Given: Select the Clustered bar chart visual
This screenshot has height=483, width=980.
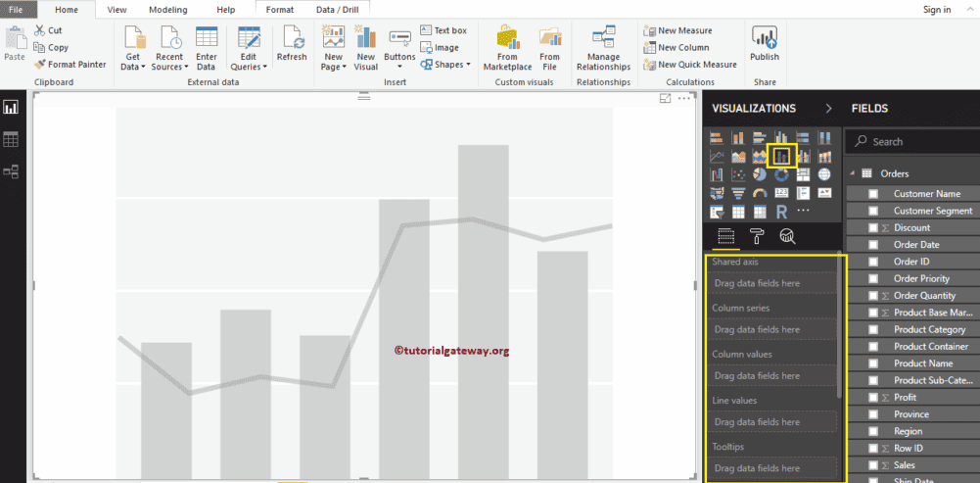Looking at the screenshot, I should coord(760,137).
